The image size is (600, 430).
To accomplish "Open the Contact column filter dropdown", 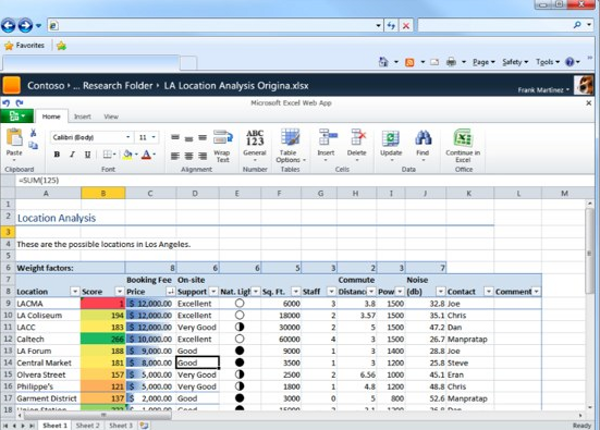I will coord(488,292).
